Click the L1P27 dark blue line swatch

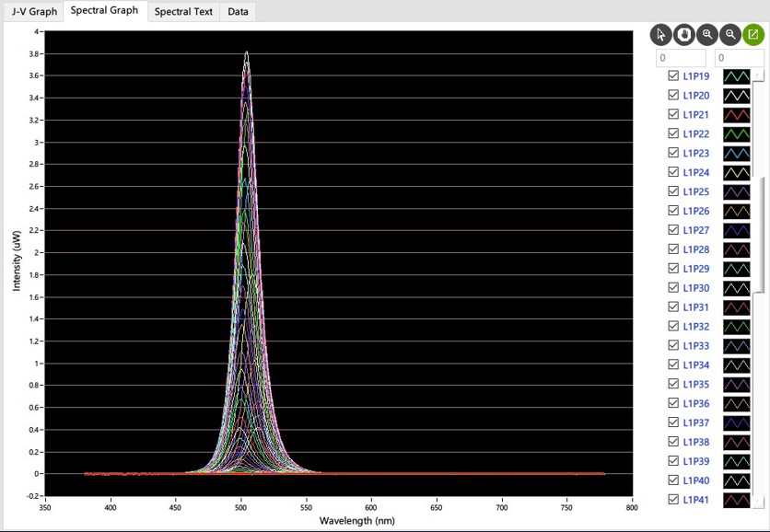(x=737, y=230)
